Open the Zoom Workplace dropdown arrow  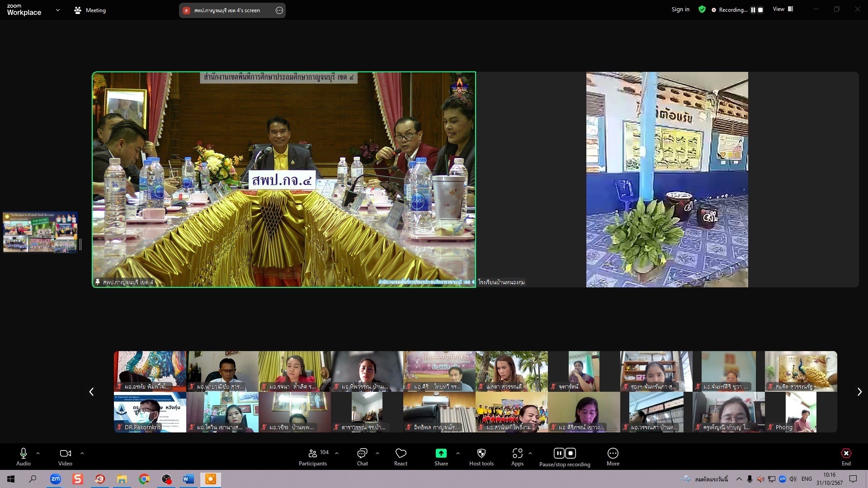pyautogui.click(x=57, y=10)
